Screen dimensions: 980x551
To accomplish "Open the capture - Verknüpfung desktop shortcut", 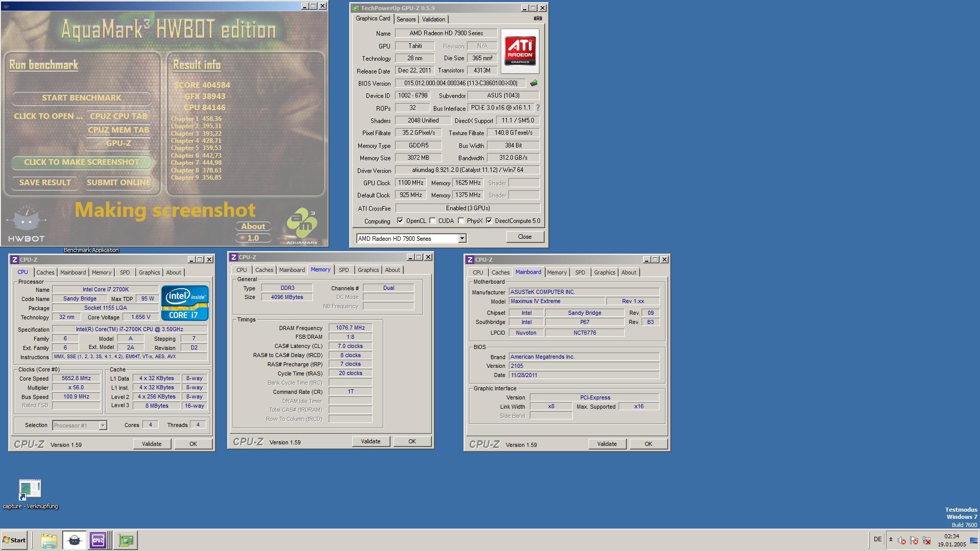I will [30, 494].
